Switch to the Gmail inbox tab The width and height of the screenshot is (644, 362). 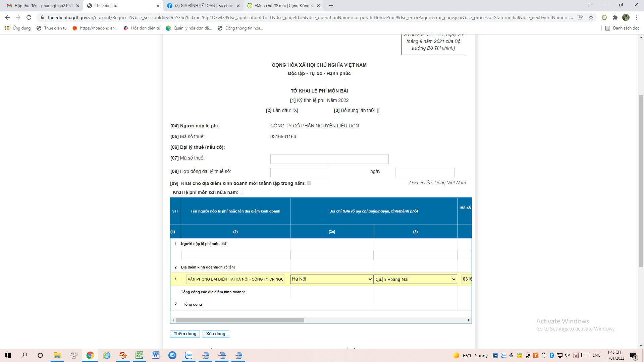pos(43,6)
